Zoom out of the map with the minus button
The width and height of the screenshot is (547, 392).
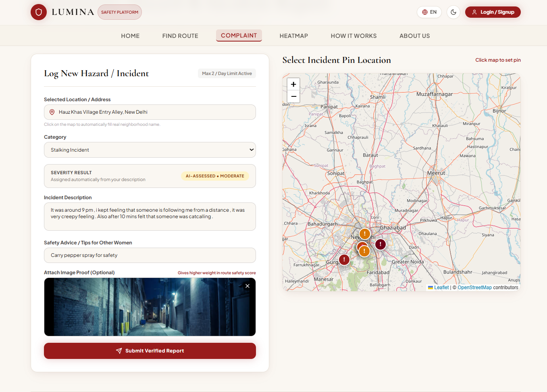[x=293, y=96]
